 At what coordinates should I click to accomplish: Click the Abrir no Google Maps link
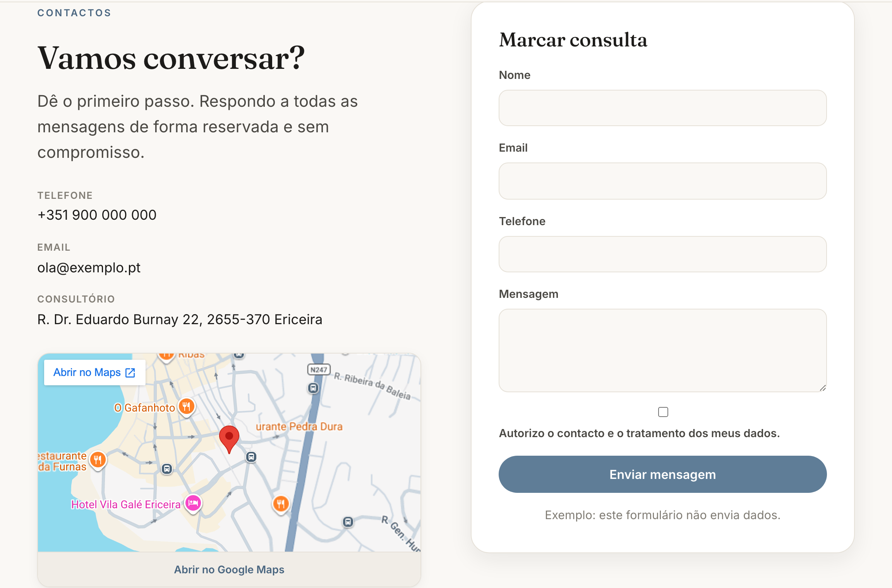click(x=229, y=569)
